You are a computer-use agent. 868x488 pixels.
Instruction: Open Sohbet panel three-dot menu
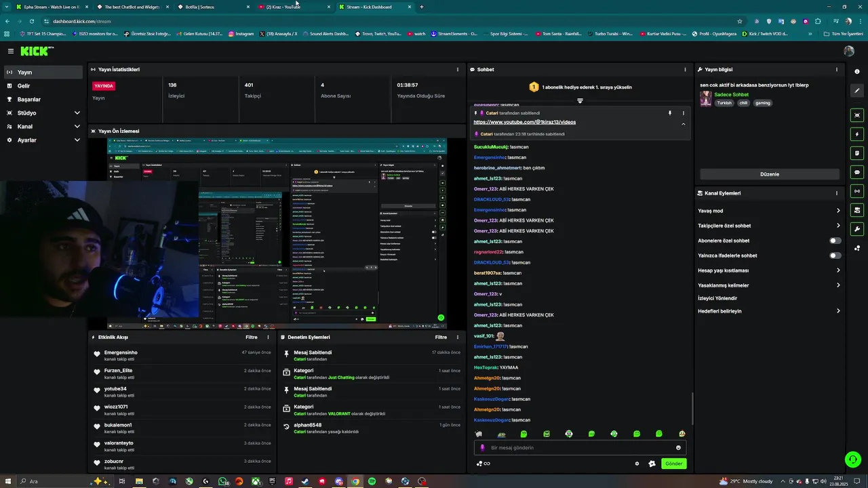click(685, 69)
